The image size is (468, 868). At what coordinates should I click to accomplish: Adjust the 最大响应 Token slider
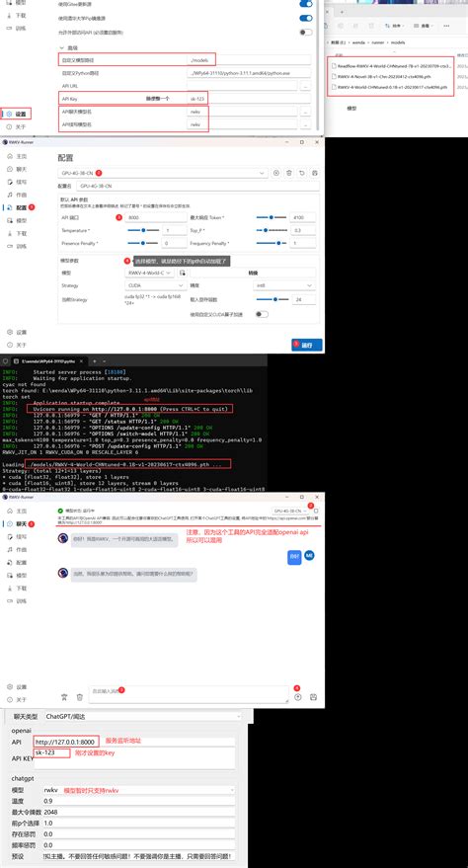pyautogui.click(x=272, y=217)
